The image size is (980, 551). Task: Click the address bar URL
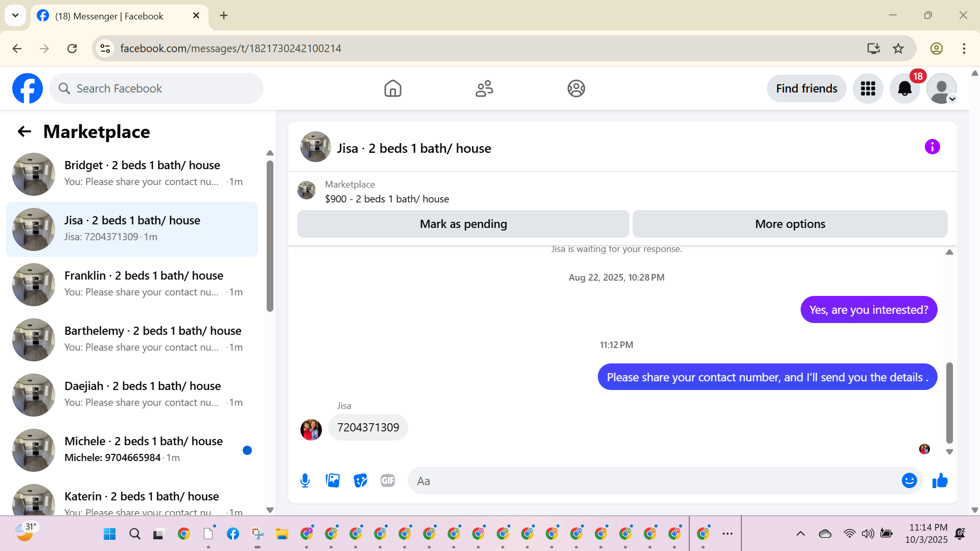230,49
